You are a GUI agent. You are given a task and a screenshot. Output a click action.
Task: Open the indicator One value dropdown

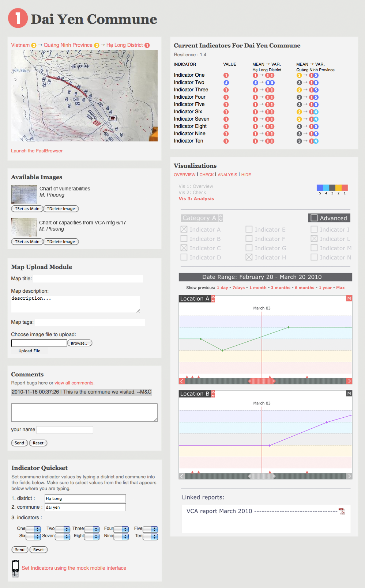tap(33, 529)
